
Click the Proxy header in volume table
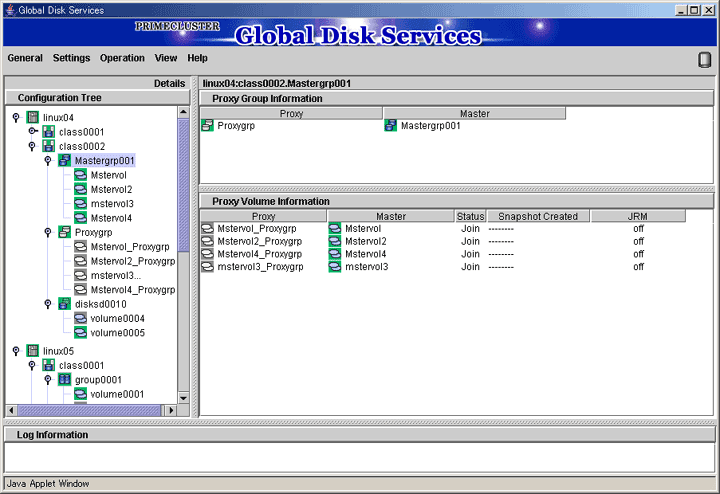tap(263, 216)
